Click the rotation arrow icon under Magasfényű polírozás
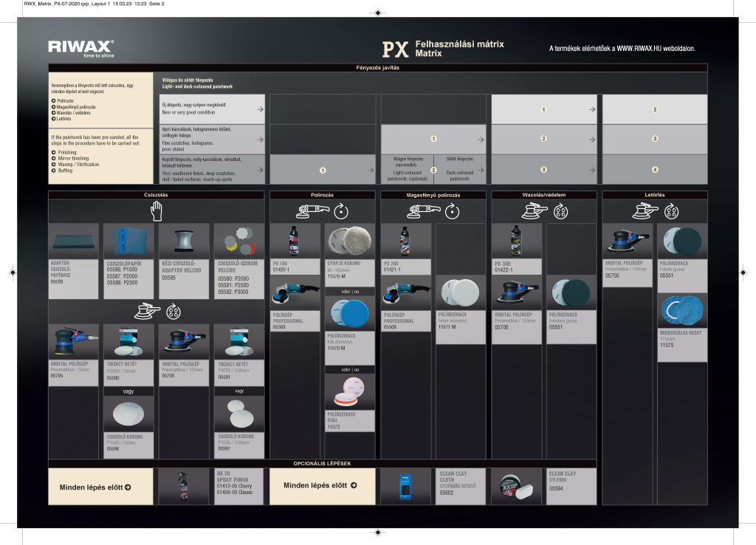The image size is (756, 545). tap(453, 211)
